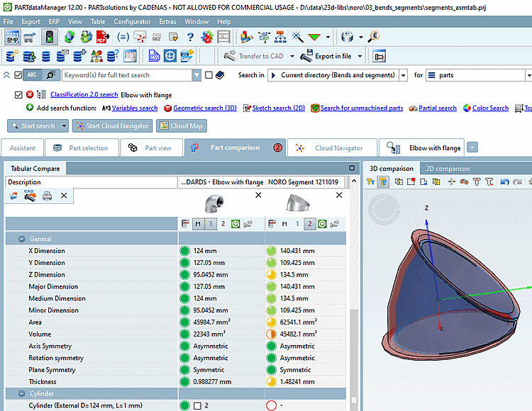Remove the Classification 2.0 search with red X
The height and width of the screenshot is (411, 532).
pyautogui.click(x=30, y=95)
